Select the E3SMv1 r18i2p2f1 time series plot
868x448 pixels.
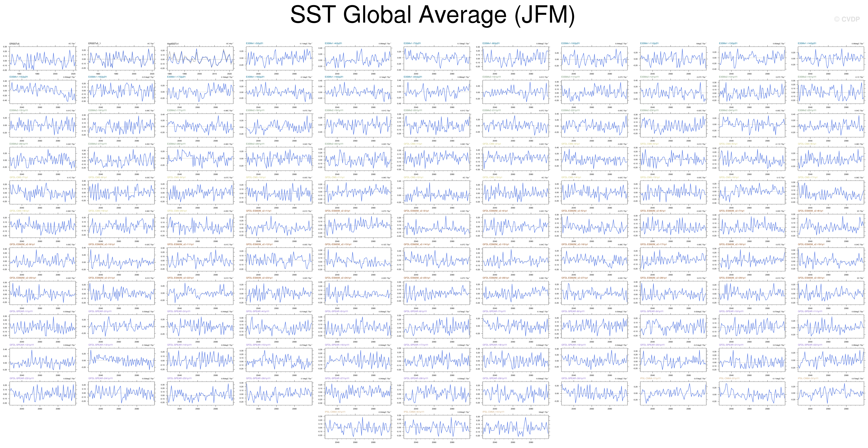[x=279, y=92]
